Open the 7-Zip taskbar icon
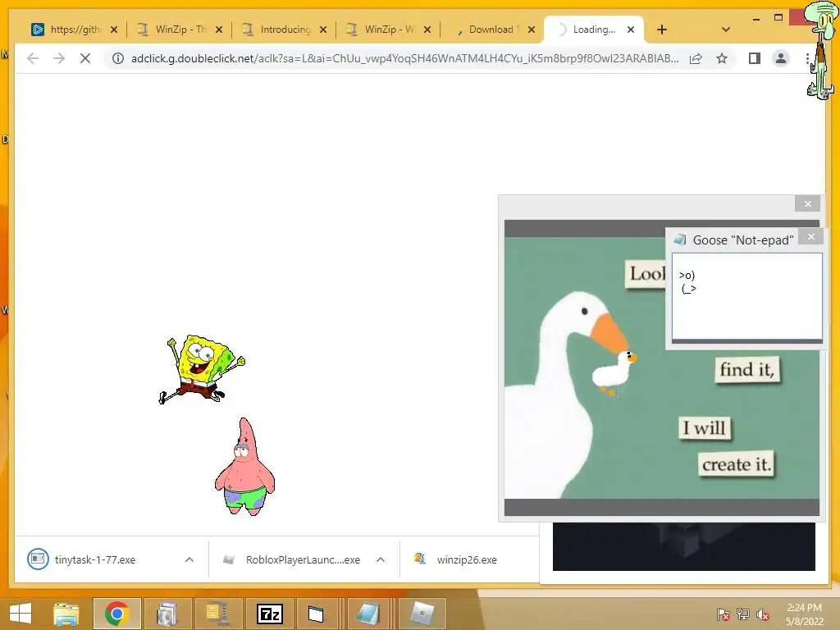Viewport: 840px width, 630px height. 269,614
